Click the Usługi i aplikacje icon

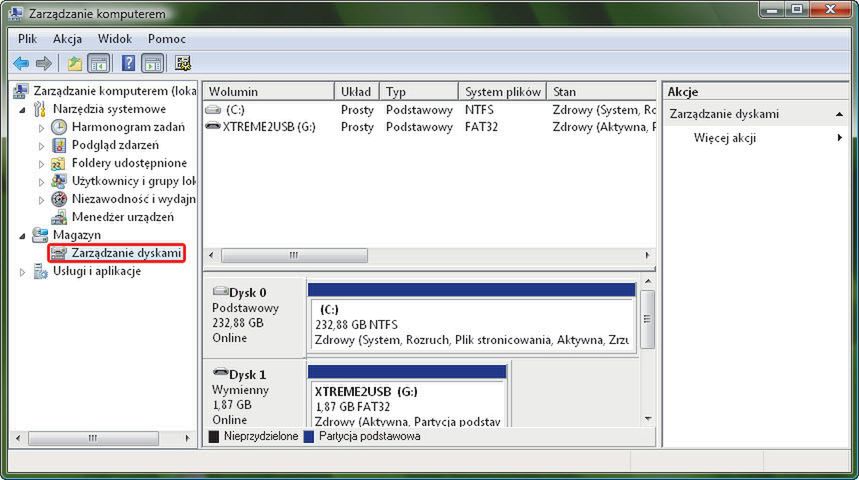coord(40,271)
